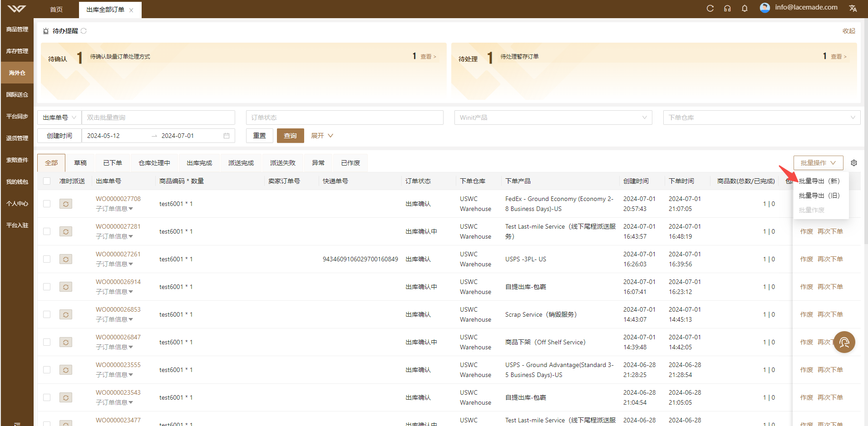Expand 子订单信息 under WO0000027281
The width and height of the screenshot is (868, 426).
pyautogui.click(x=114, y=236)
